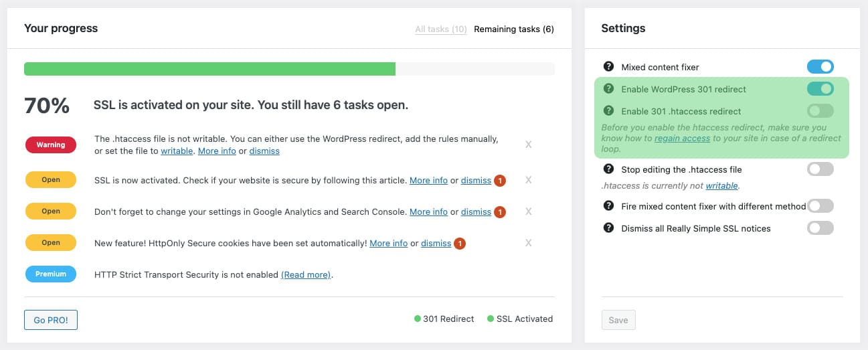Open Read more link for HTTP Strict Transport
This screenshot has height=350, width=868.
pyautogui.click(x=306, y=274)
